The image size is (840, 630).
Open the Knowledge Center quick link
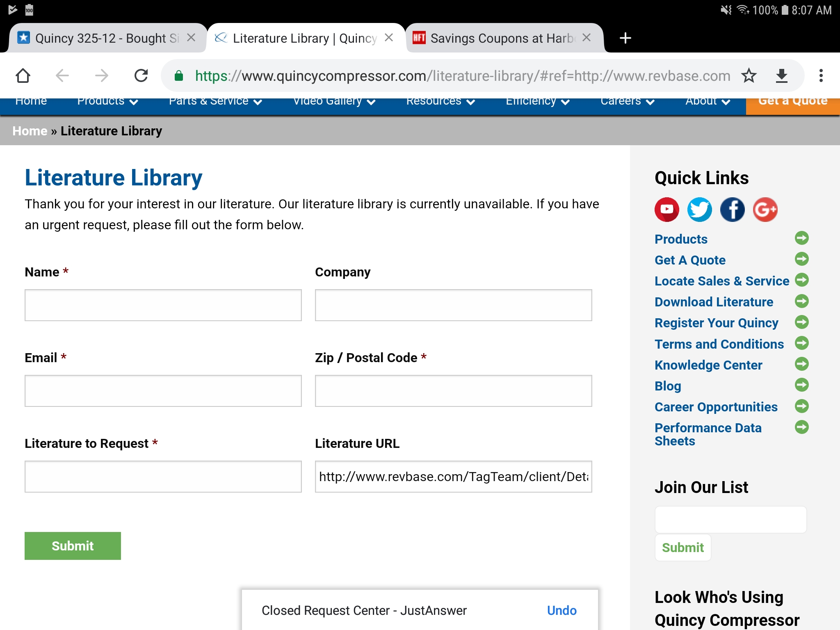(x=708, y=365)
